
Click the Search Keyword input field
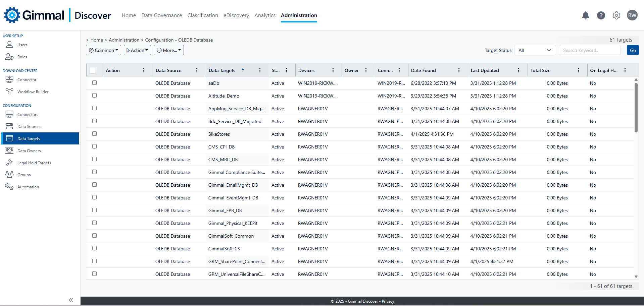(590, 50)
